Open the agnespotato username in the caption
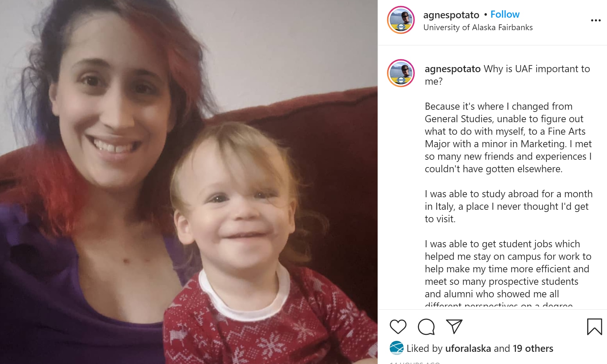This screenshot has height=364, width=607. click(452, 69)
